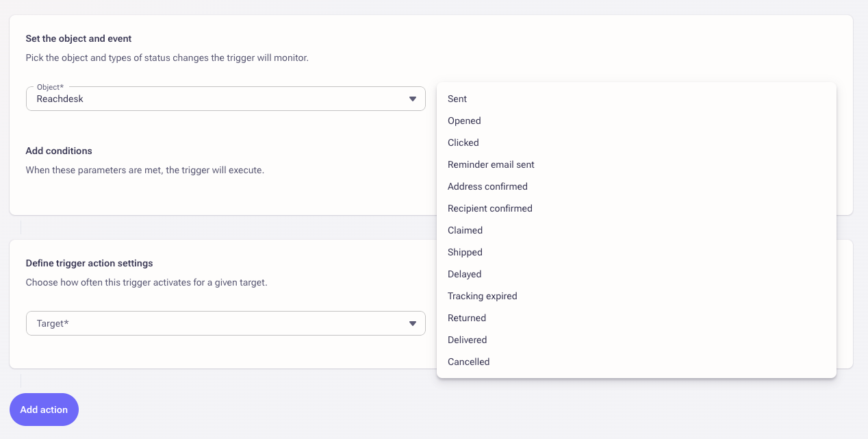The image size is (868, 439).
Task: Choose Opened from the event list
Action: 464,121
